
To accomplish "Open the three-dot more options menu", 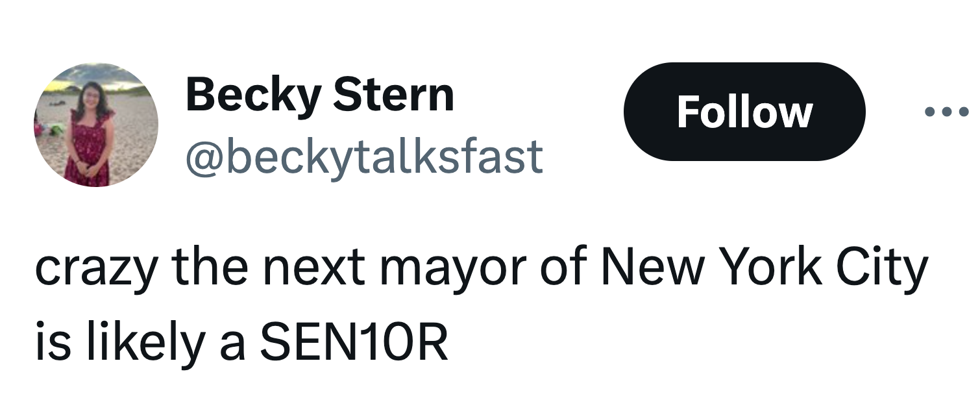I will pos(949,112).
